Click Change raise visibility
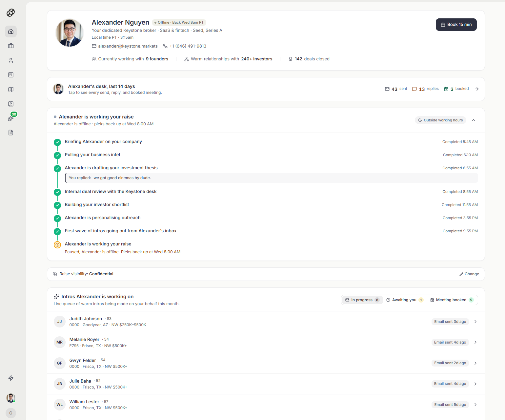This screenshot has width=505, height=420. pos(469,274)
